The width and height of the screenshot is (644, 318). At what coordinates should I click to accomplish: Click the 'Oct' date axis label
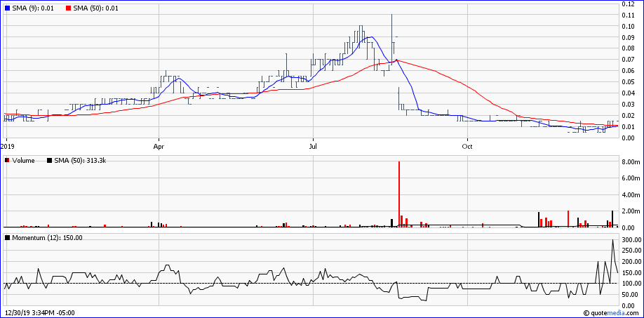[x=467, y=147]
